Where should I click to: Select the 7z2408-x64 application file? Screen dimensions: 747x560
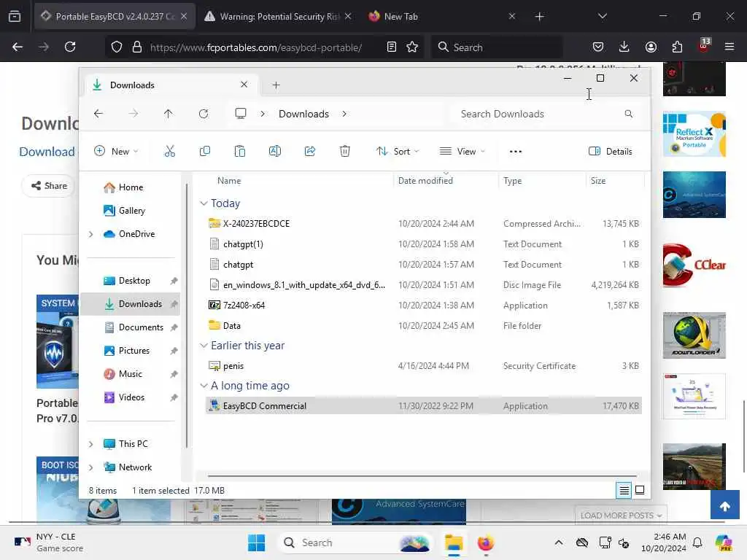click(423, 306)
